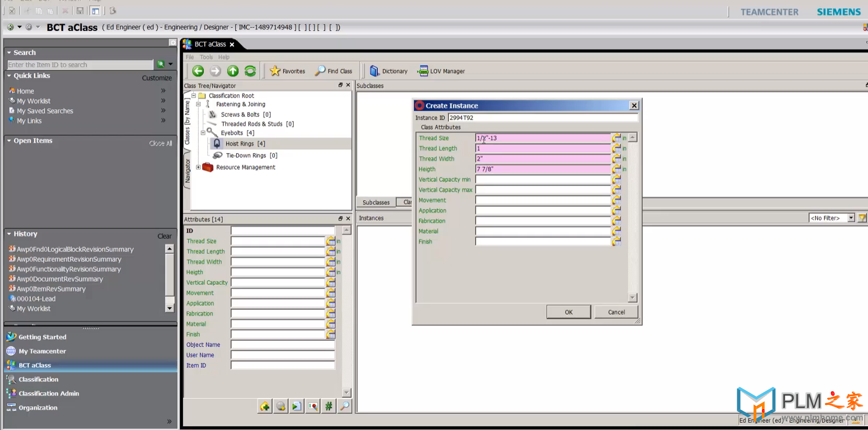
Task: Select Threaded Rods & Studs class
Action: coord(258,124)
